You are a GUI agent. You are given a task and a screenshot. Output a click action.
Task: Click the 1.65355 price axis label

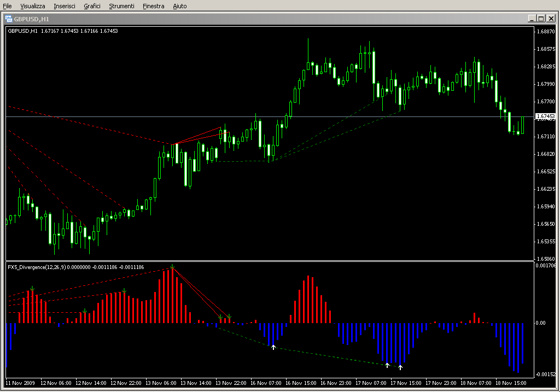[546, 241]
